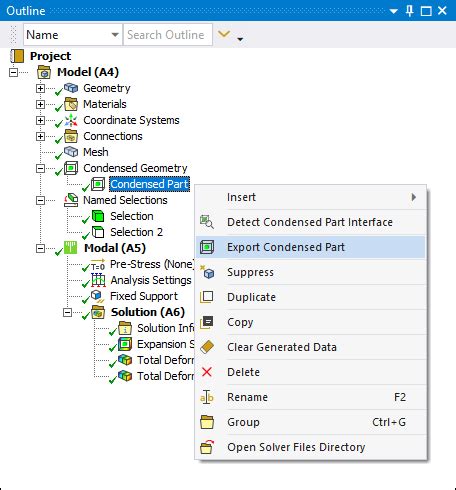The height and width of the screenshot is (490, 456).
Task: Click the Fixed Support icon
Action: pyautogui.click(x=97, y=296)
